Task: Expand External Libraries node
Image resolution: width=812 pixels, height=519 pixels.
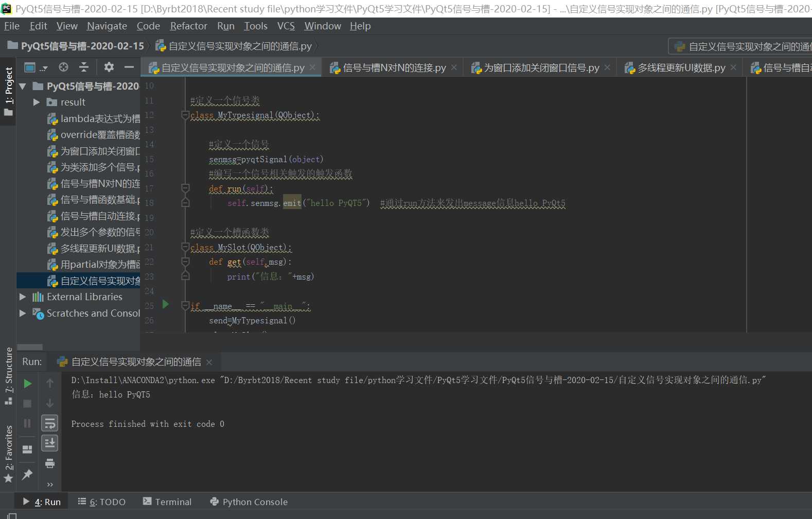Action: click(x=23, y=297)
